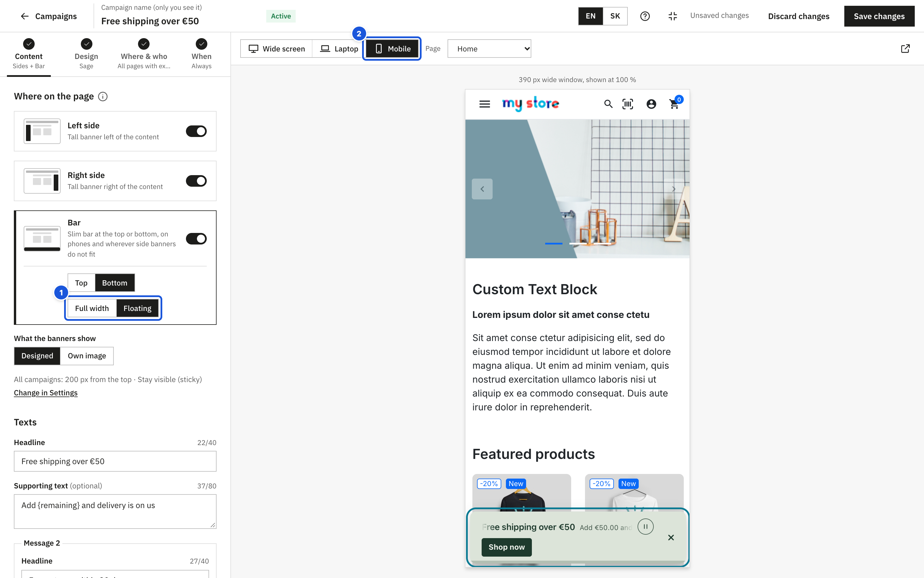Set bar position to Top
This screenshot has height=578, width=924.
pyautogui.click(x=81, y=283)
